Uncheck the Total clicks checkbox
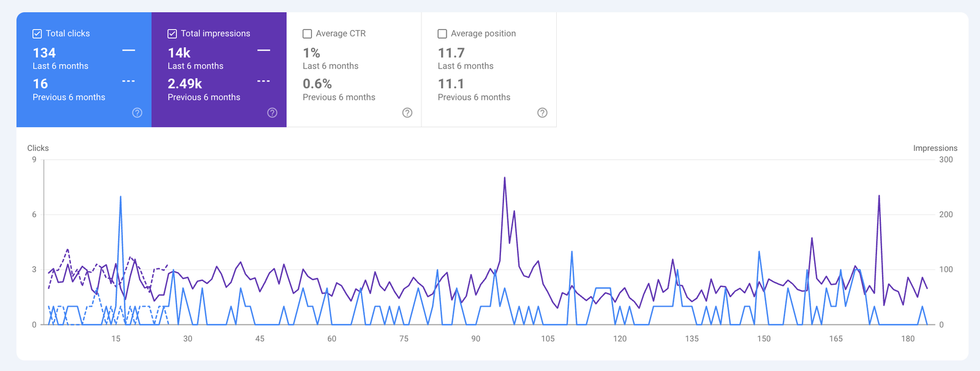Image resolution: width=980 pixels, height=371 pixels. pyautogui.click(x=37, y=34)
